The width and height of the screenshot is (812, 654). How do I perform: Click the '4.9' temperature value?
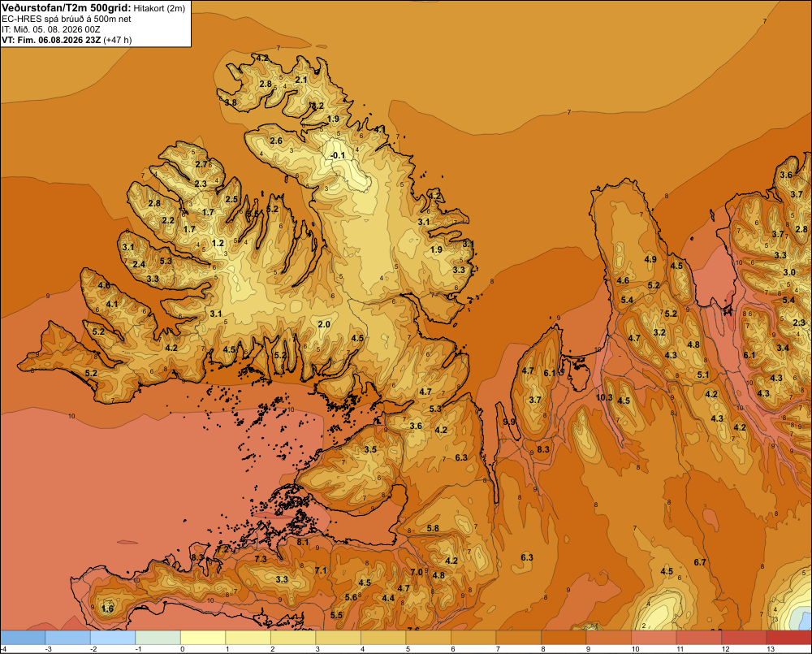tap(650, 260)
